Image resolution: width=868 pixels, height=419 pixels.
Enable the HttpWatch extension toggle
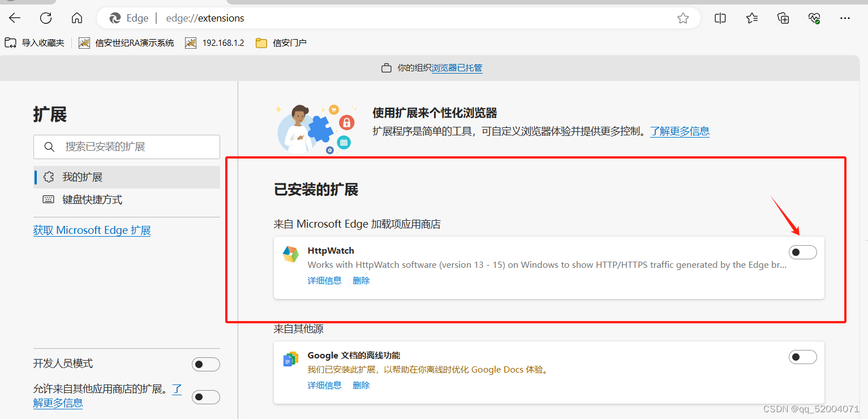coord(803,252)
